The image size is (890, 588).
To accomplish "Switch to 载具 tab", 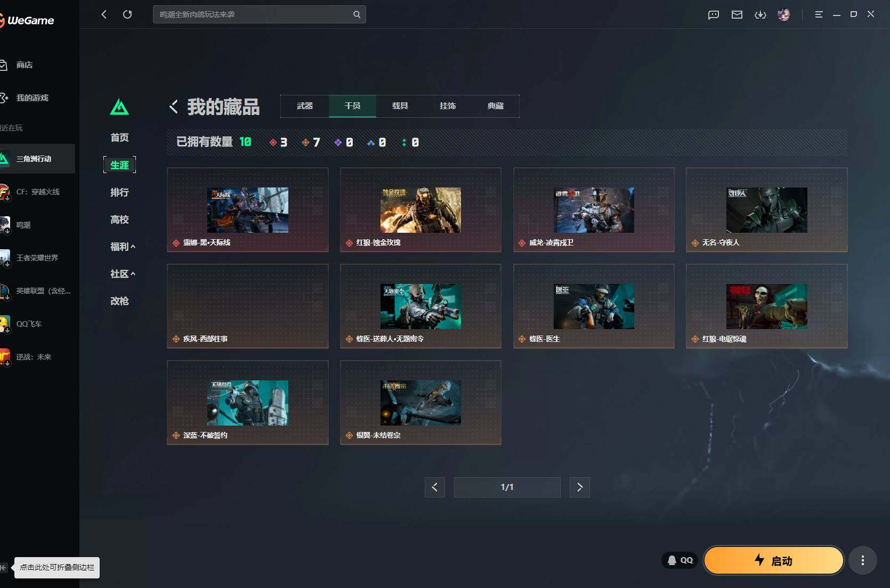I will tap(400, 106).
